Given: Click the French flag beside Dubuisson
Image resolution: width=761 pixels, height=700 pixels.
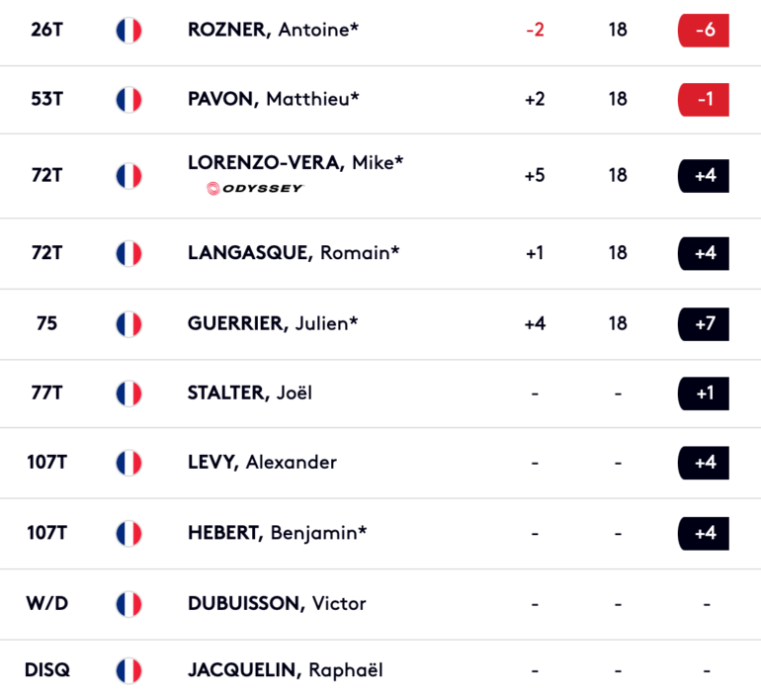Looking at the screenshot, I should 128,604.
